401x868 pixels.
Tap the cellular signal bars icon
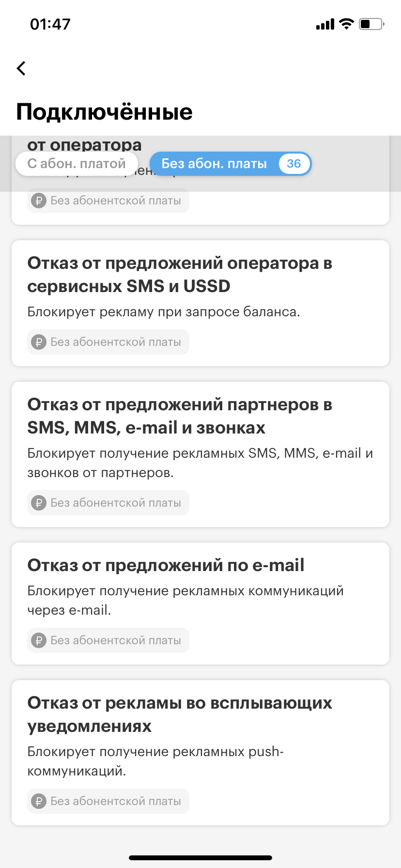(x=325, y=24)
